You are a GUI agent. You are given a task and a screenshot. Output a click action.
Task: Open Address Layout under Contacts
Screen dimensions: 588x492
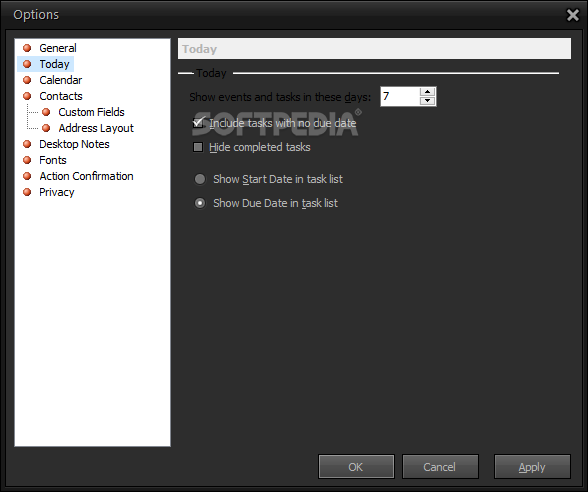click(96, 128)
